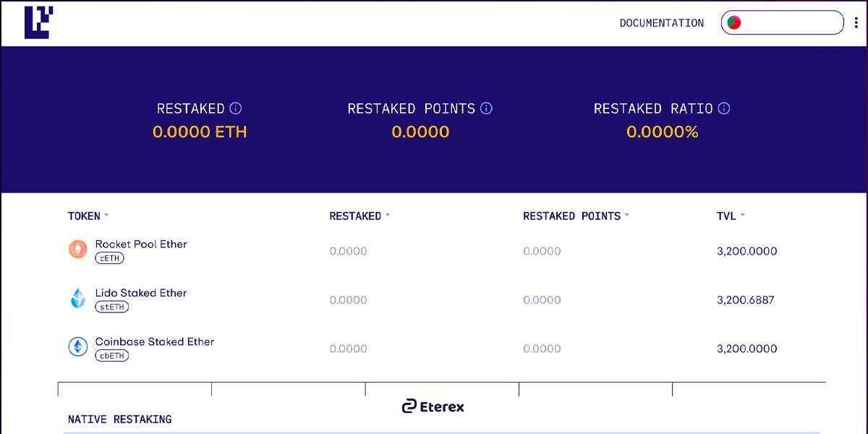Image resolution: width=868 pixels, height=434 pixels.
Task: Click the Native Restaking section heading
Action: click(119, 420)
